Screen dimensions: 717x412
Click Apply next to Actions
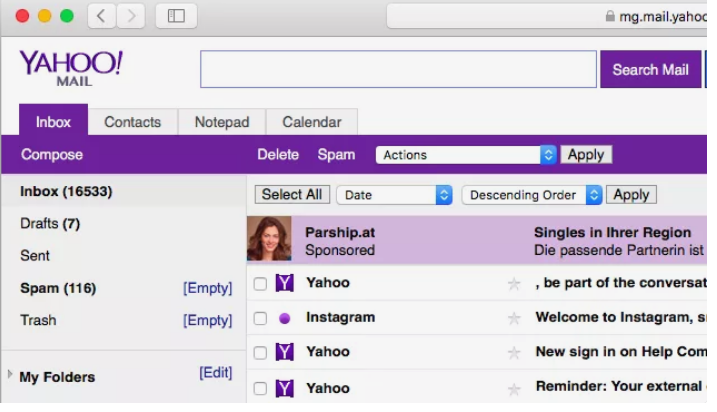pos(586,155)
